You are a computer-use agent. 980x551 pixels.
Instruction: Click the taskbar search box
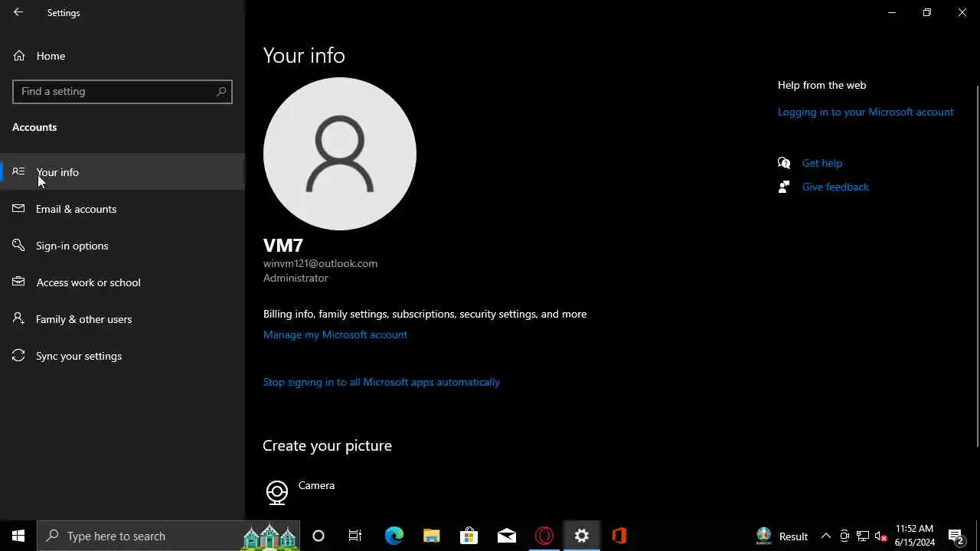(x=168, y=536)
